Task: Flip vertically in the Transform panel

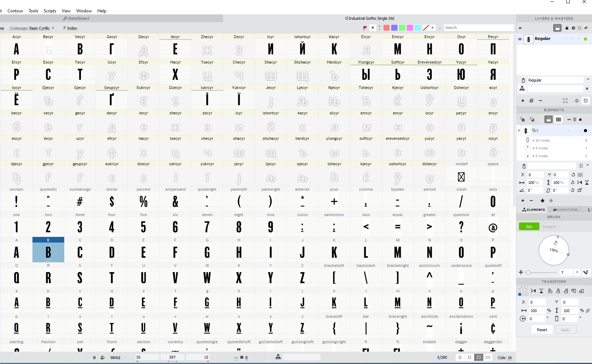Action: 541,291
